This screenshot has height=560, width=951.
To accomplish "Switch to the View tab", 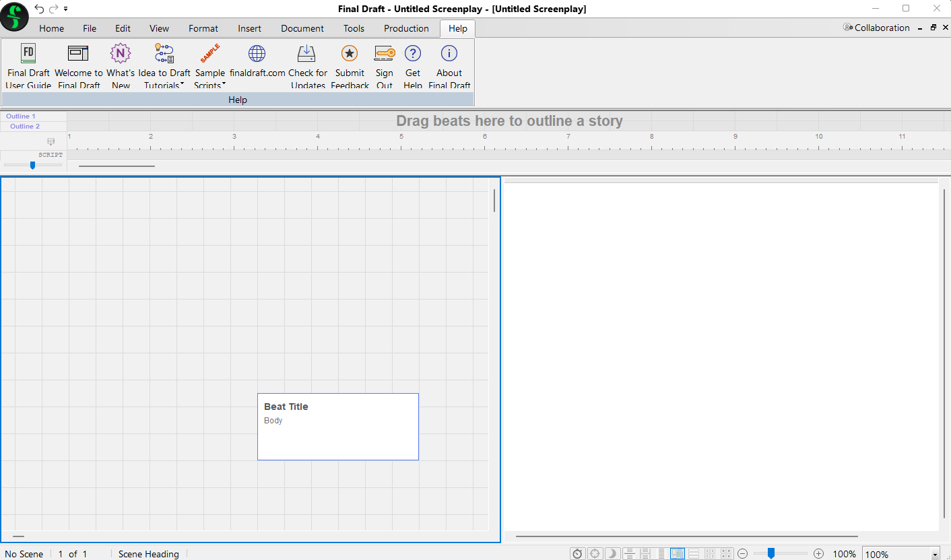I will click(159, 28).
